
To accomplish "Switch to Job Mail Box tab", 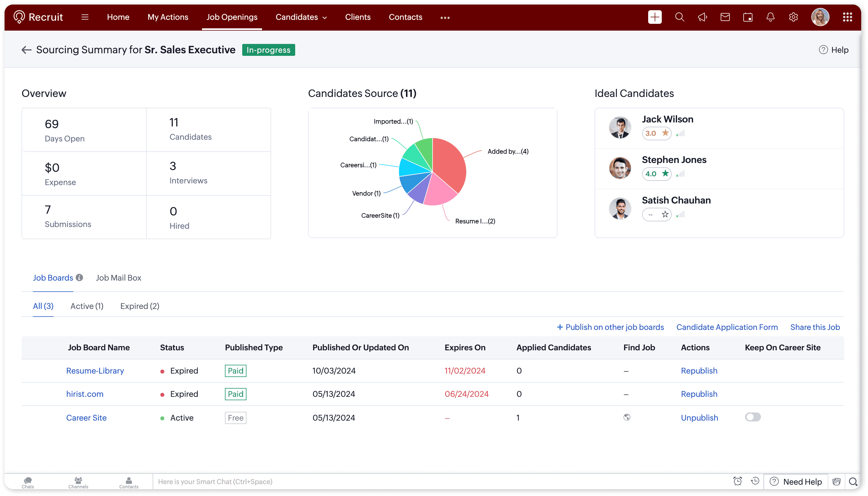I will pyautogui.click(x=118, y=278).
